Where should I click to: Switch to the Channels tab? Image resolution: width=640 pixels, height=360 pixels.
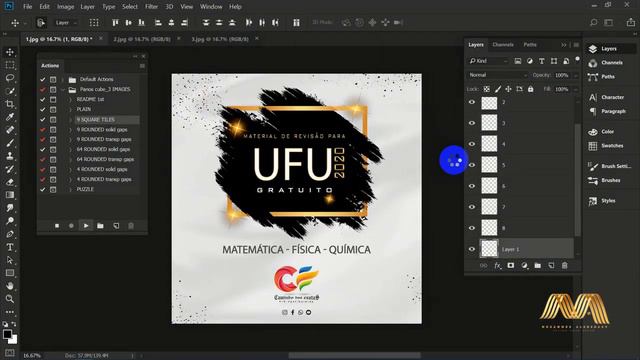[503, 44]
